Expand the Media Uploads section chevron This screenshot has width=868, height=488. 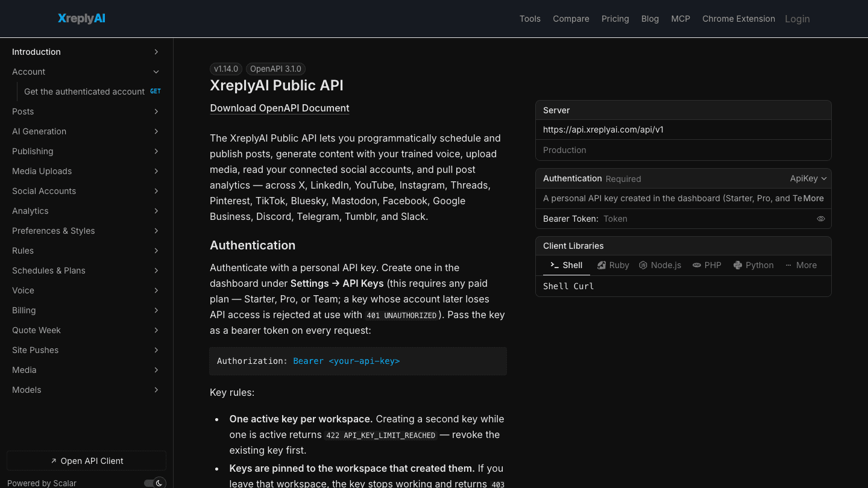(156, 171)
